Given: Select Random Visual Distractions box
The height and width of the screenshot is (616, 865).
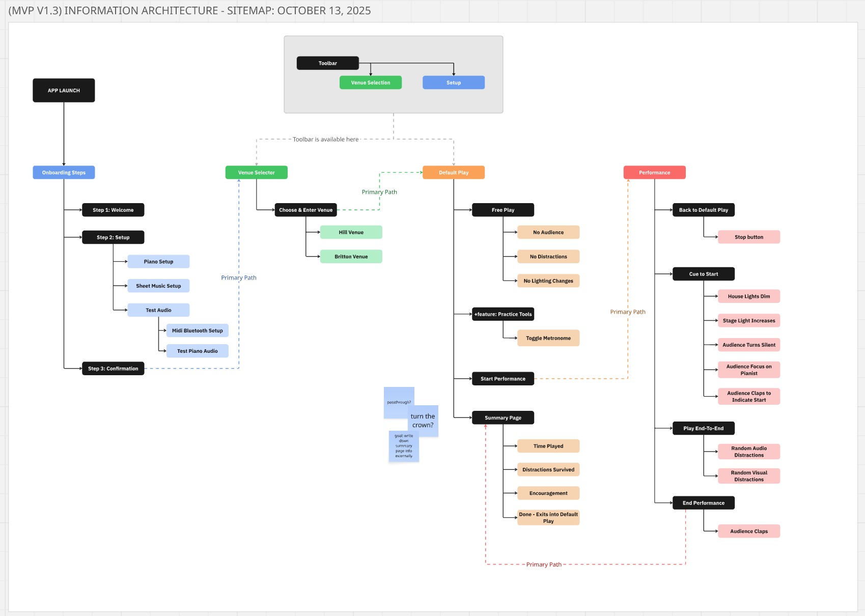Looking at the screenshot, I should coord(749,476).
